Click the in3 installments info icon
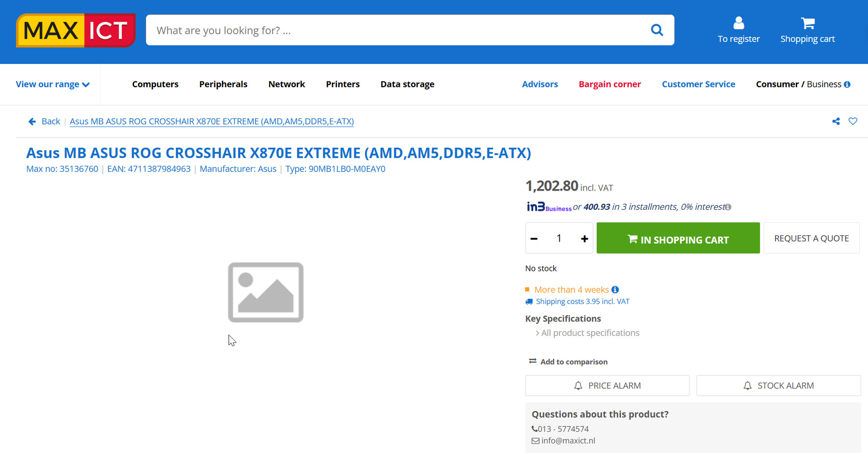 pos(728,207)
